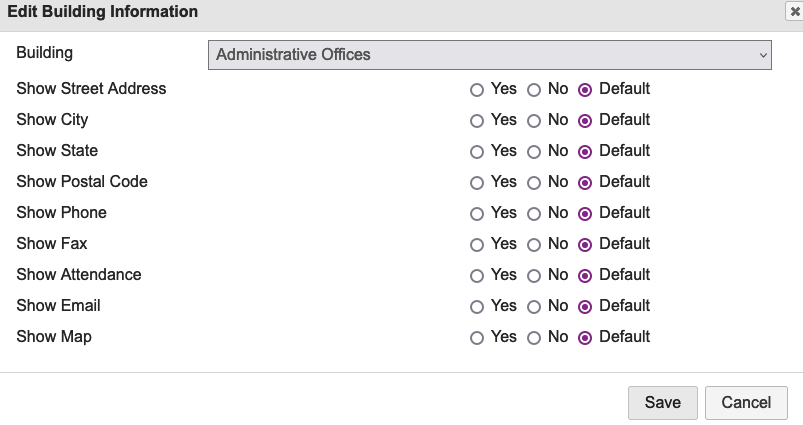Select Yes for Show Email

pos(477,306)
